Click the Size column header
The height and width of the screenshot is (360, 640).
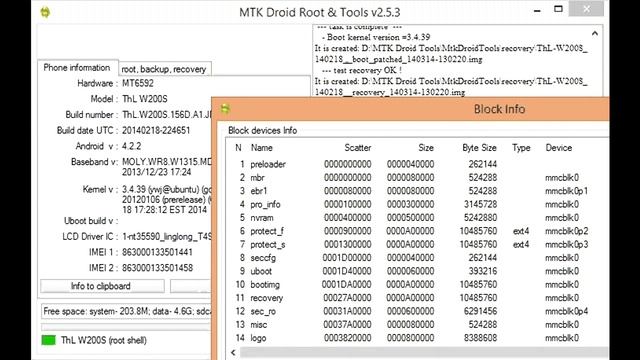(426, 148)
